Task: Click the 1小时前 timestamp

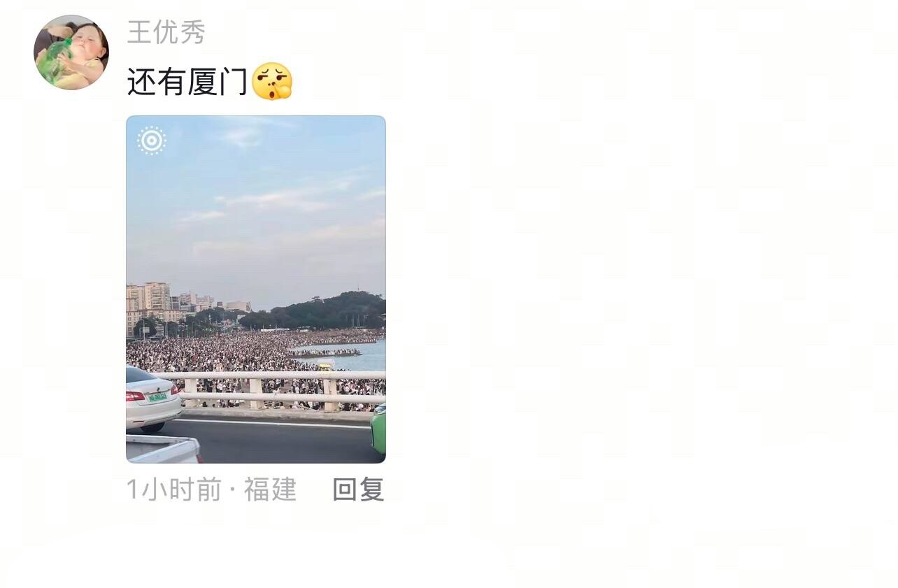Action: point(173,489)
